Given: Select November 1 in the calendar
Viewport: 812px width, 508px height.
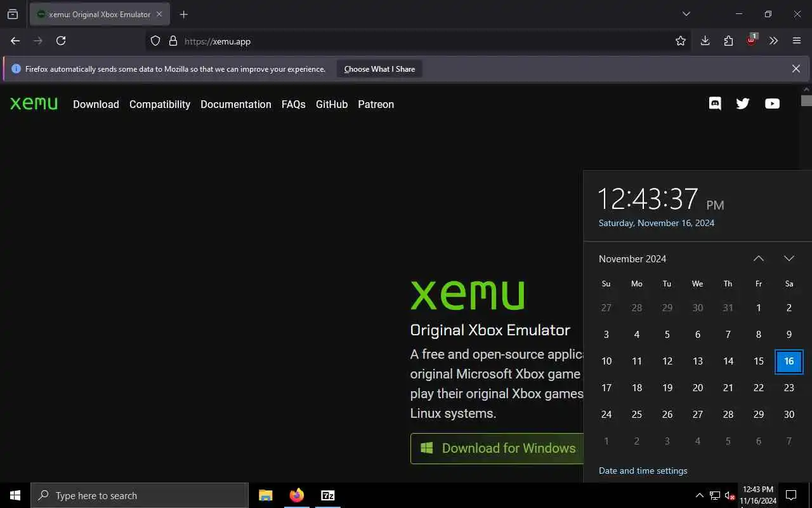Looking at the screenshot, I should point(759,308).
